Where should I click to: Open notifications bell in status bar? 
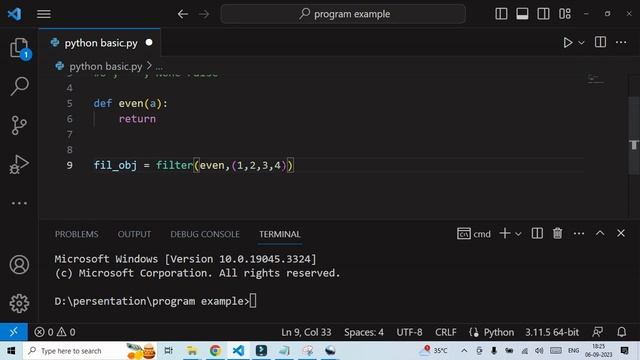[621, 332]
